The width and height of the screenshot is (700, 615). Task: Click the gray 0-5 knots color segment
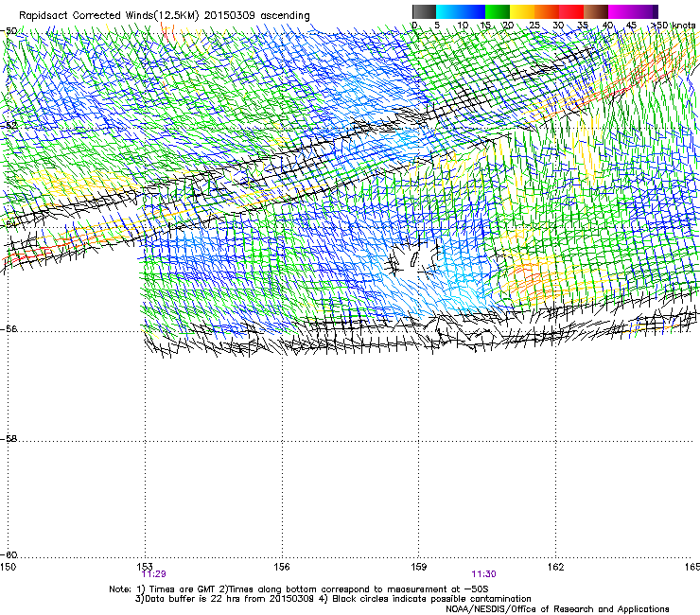click(x=424, y=11)
